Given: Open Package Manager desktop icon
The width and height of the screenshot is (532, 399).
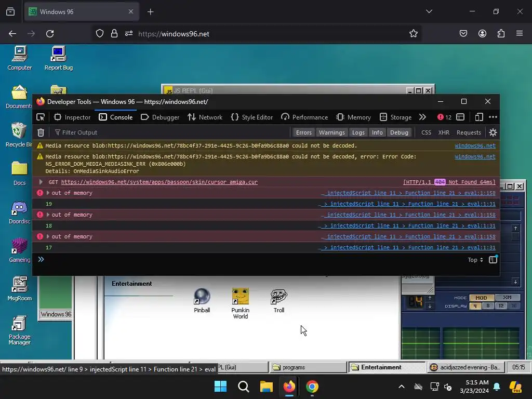Looking at the screenshot, I should 19,330.
